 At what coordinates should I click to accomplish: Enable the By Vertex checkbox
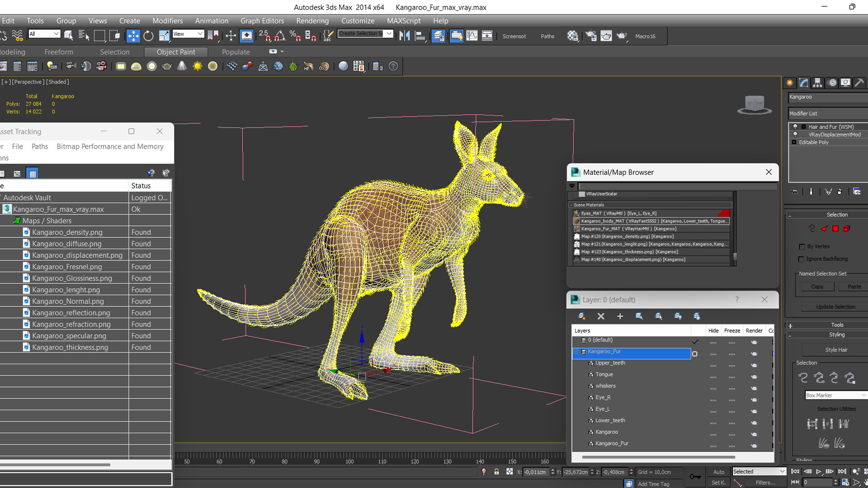(x=802, y=247)
